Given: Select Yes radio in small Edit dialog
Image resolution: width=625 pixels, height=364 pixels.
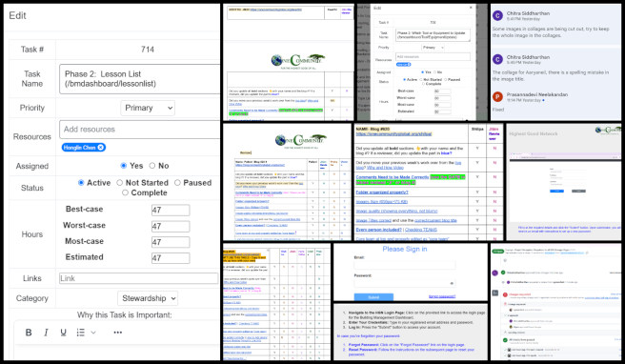Looking at the screenshot, I should coord(422,72).
